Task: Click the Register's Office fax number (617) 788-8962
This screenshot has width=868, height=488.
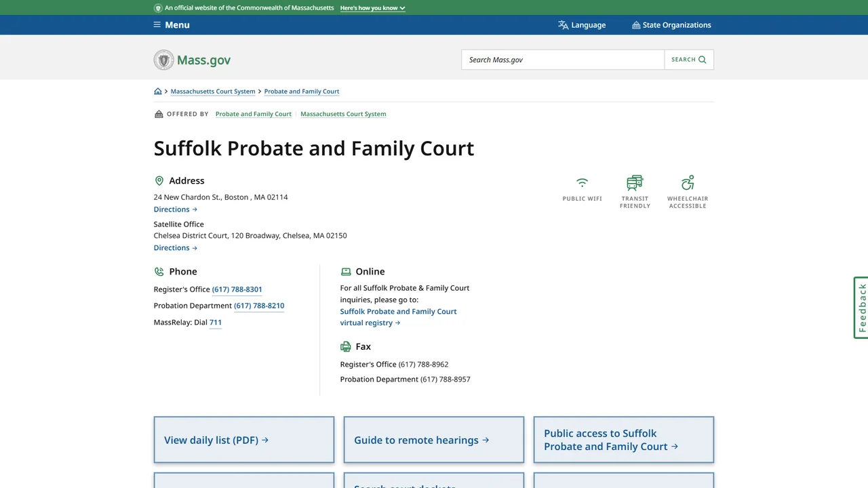Action: click(x=424, y=365)
